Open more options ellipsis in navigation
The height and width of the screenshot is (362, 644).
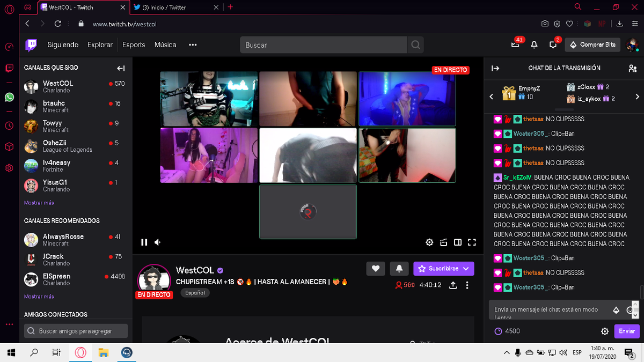193,45
